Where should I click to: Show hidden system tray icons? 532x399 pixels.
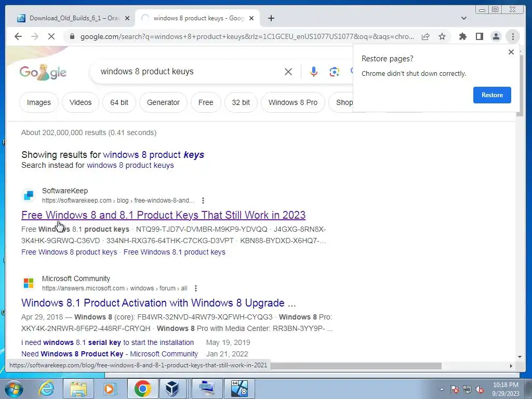pyautogui.click(x=442, y=389)
